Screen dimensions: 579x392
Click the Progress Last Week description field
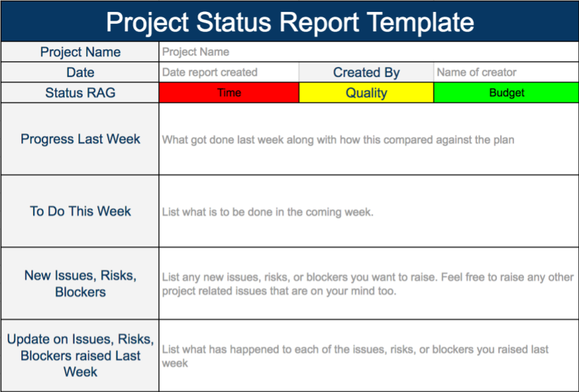click(x=368, y=139)
